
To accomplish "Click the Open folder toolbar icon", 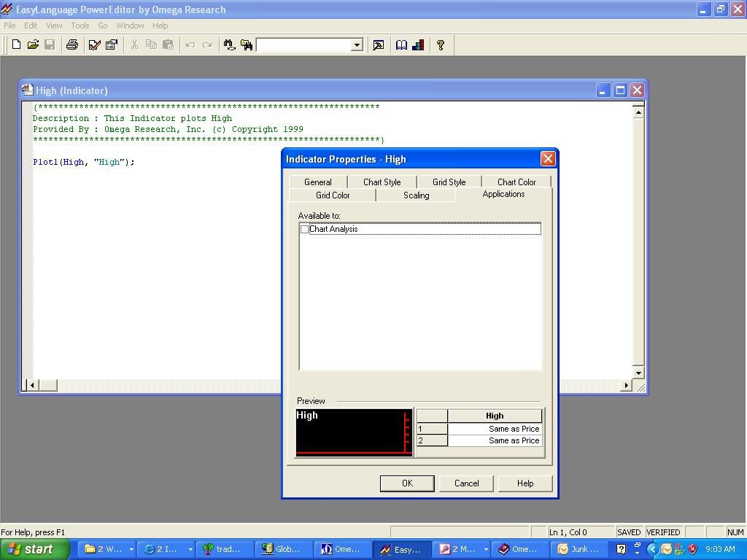I will tap(33, 44).
